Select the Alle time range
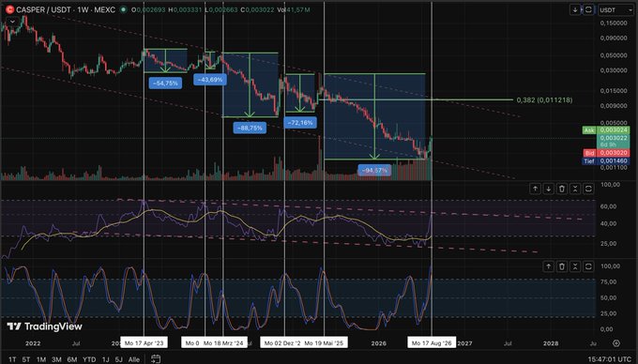 134,359
